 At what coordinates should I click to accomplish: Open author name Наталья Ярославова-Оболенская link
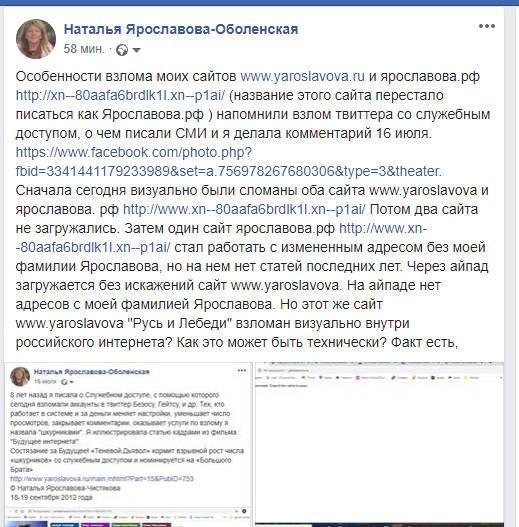181,29
